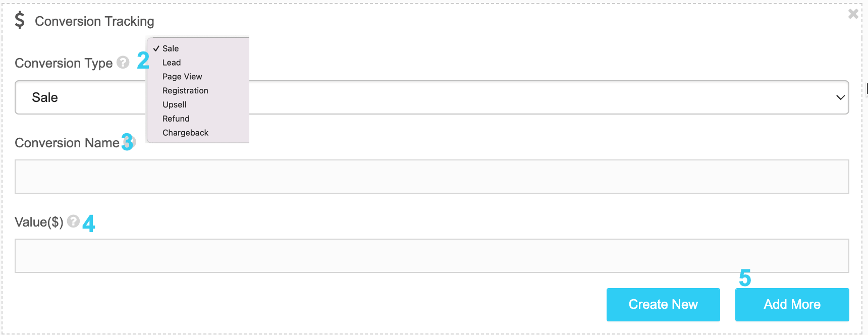Focus the Conversion Name text field
Screen dimensions: 868x335
(x=431, y=177)
